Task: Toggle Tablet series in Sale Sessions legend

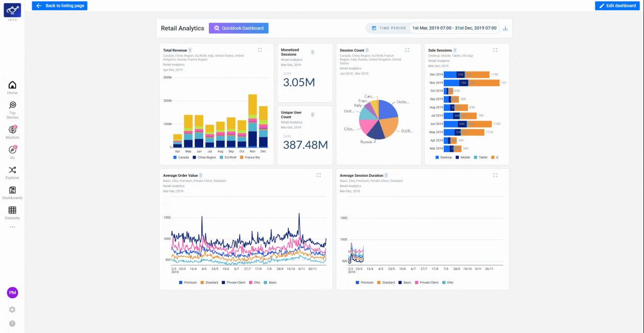Action: [480, 158]
